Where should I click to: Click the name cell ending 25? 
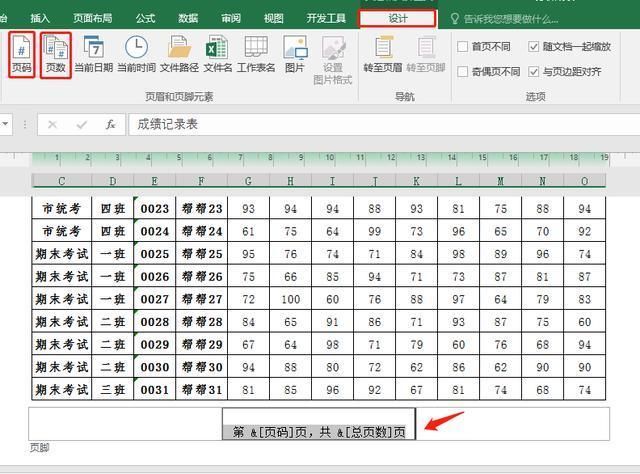pos(202,254)
